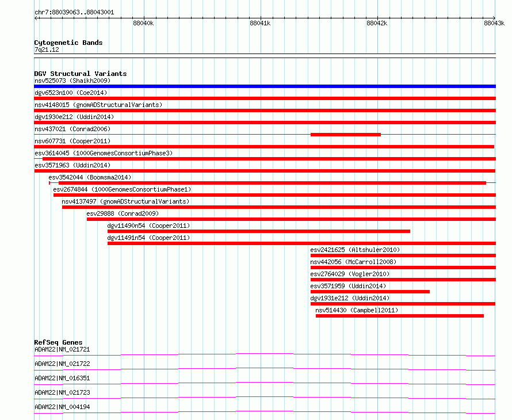Select ADAM22|NM_004194 transcript label
Image resolution: width=512 pixels, height=420 pixels.
[62, 407]
